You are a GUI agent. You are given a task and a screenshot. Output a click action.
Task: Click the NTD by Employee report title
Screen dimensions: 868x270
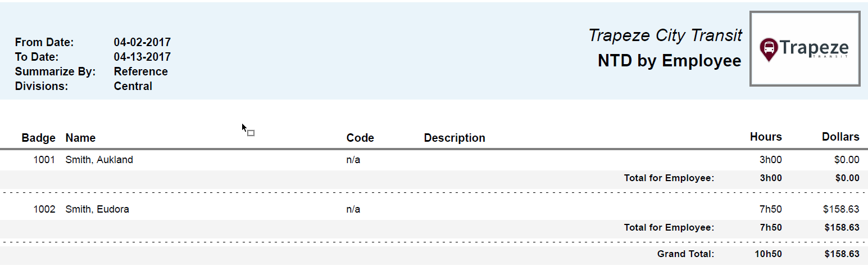point(669,61)
